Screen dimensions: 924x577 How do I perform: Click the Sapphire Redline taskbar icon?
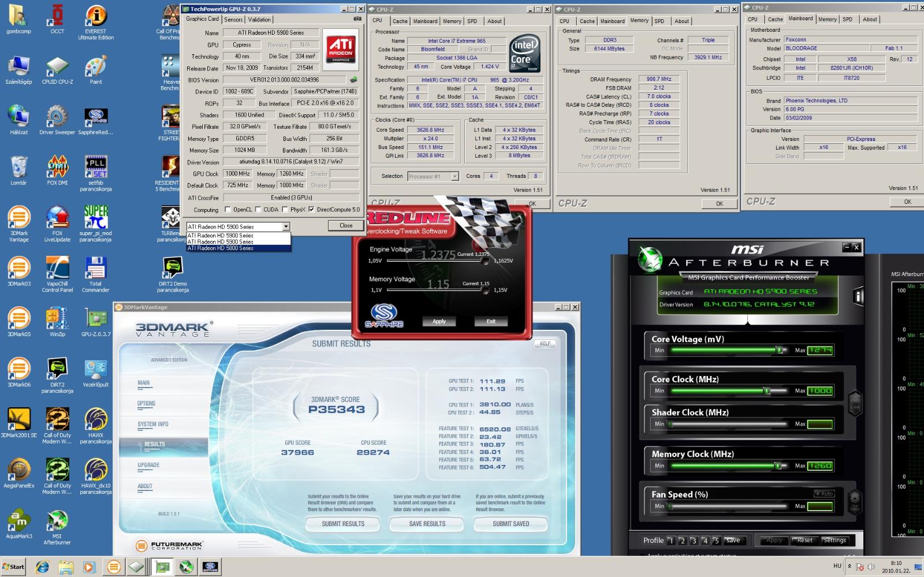(x=210, y=567)
